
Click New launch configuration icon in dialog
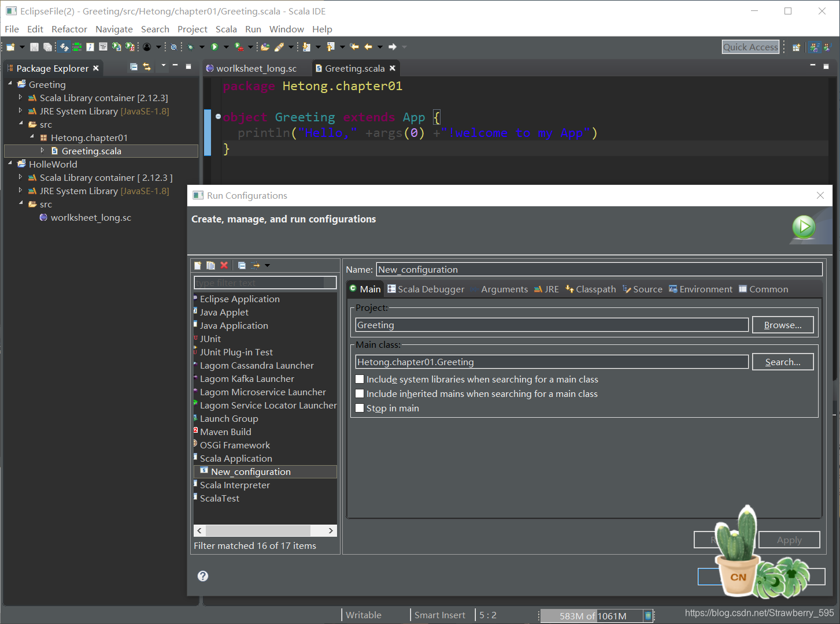coord(198,265)
